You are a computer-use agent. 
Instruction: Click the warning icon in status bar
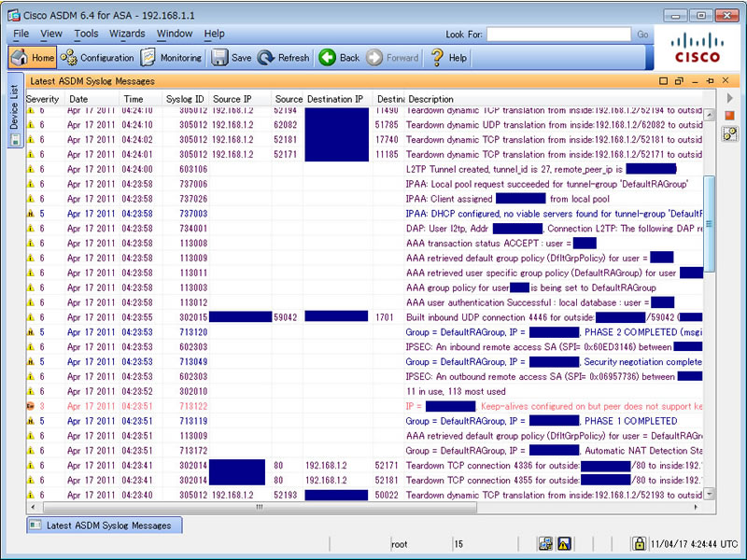[564, 543]
